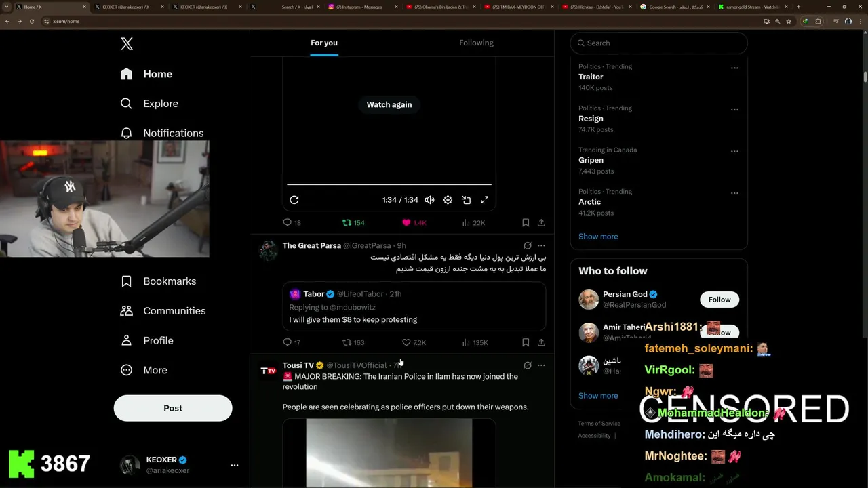Screen dimensions: 868x488
Task: Switch to the For you tab
Action: click(x=324, y=43)
